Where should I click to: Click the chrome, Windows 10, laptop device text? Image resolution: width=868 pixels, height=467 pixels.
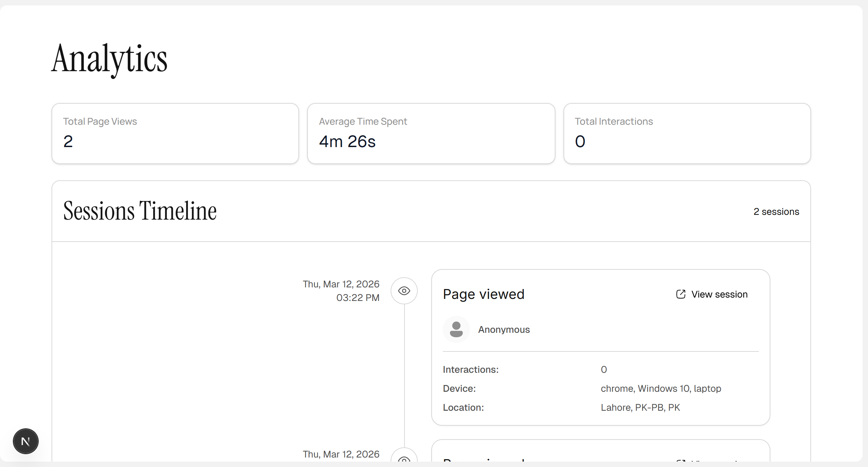pyautogui.click(x=661, y=388)
